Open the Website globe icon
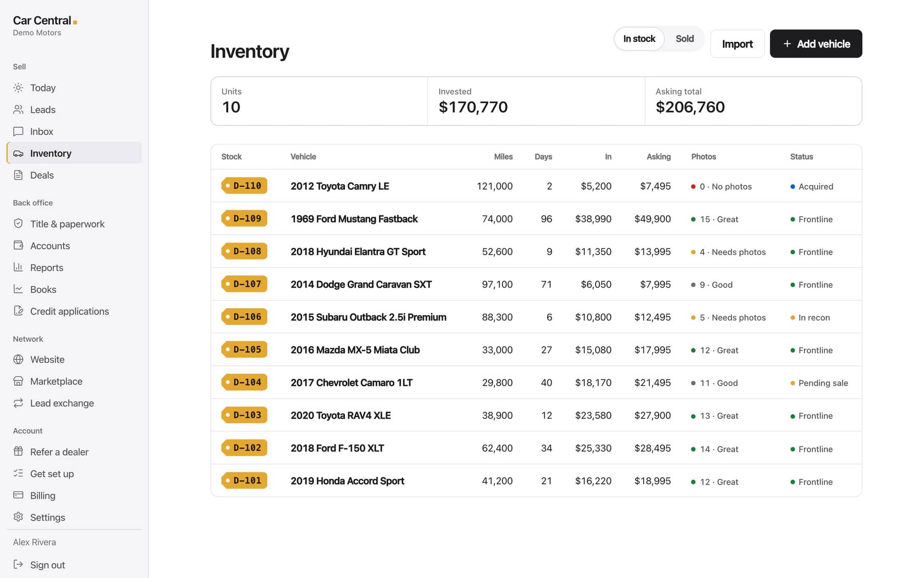The height and width of the screenshot is (578, 924). [x=18, y=360]
